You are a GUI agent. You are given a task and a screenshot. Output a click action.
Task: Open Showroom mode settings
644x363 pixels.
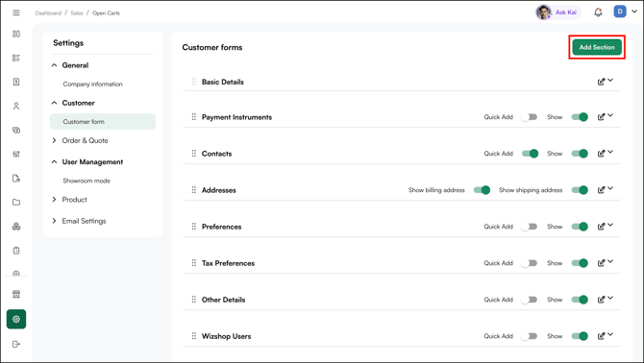87,181
